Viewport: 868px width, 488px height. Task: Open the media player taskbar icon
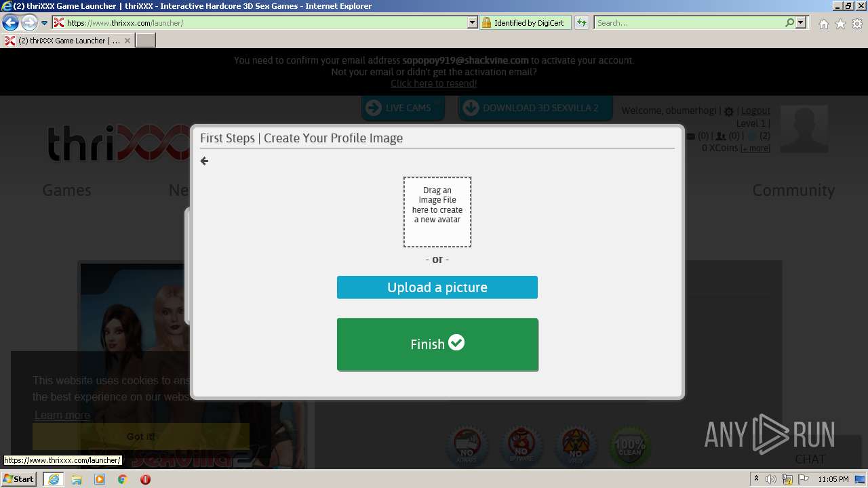pos(100,479)
